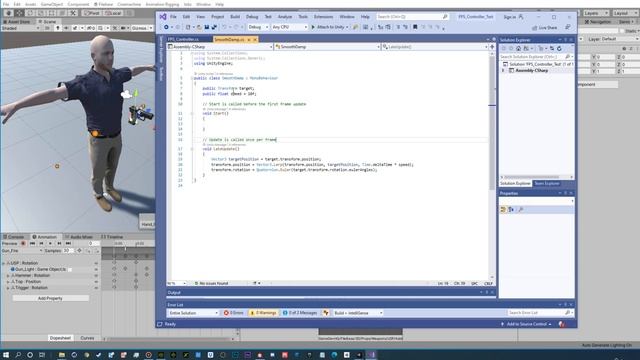Image resolution: width=640 pixels, height=360 pixels.
Task: Toggle Gun_Light Game Object checkbox
Action: [70, 269]
